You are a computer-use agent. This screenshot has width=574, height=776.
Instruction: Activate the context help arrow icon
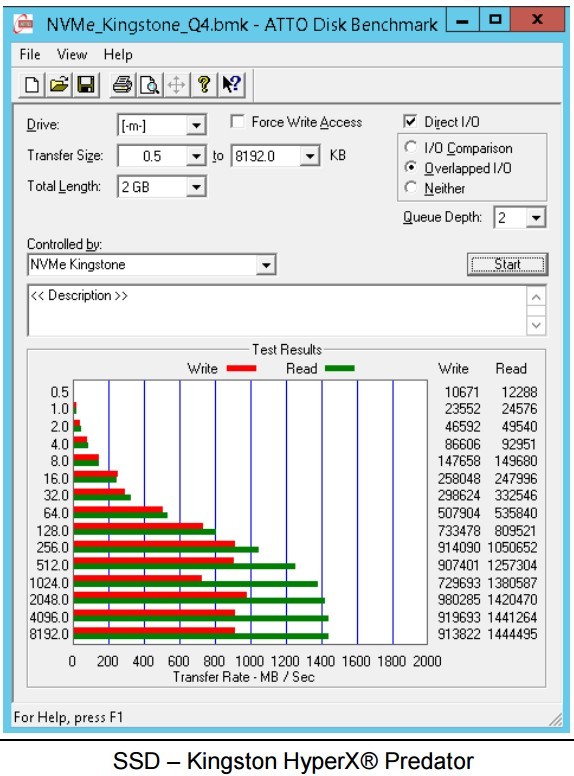click(x=231, y=84)
